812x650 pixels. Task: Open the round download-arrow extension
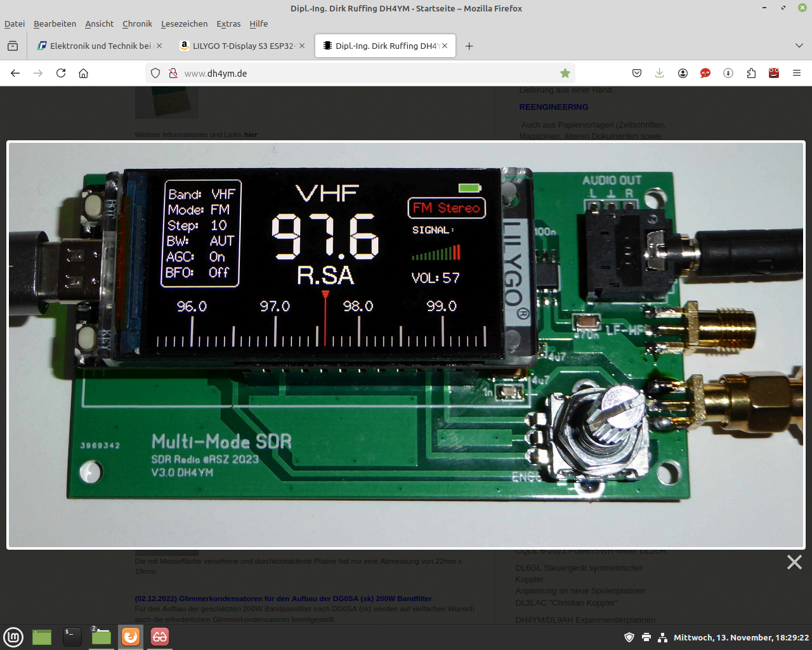click(728, 73)
